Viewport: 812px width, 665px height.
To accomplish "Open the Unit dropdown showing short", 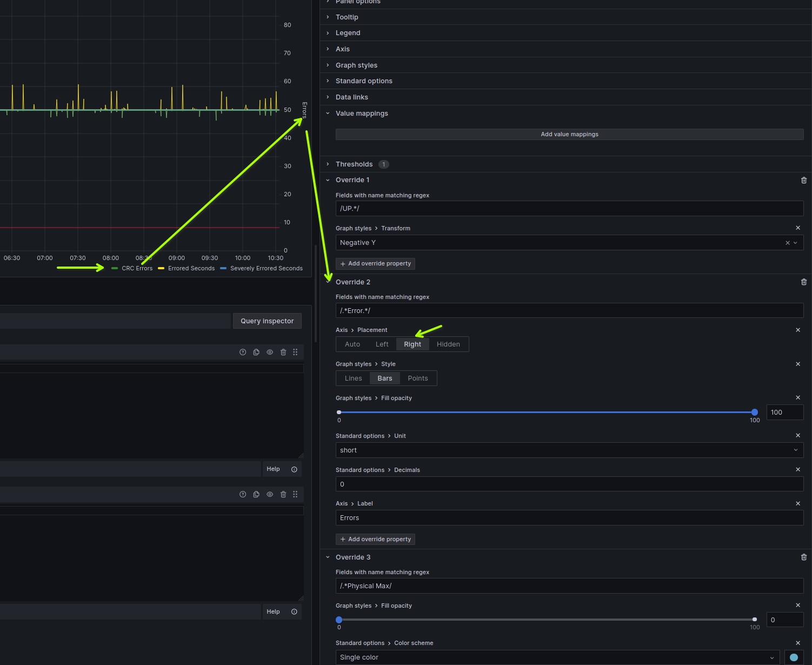I will pos(569,450).
